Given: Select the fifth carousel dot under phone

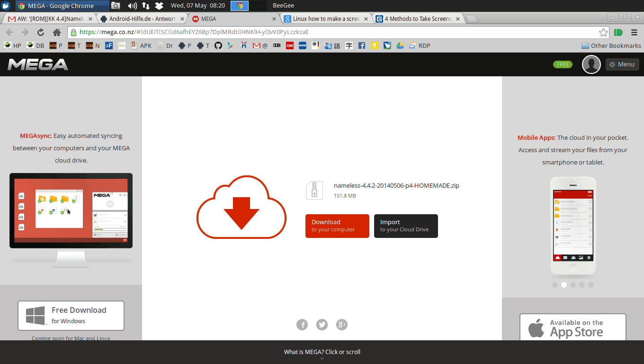Looking at the screenshot, I should (x=591, y=285).
